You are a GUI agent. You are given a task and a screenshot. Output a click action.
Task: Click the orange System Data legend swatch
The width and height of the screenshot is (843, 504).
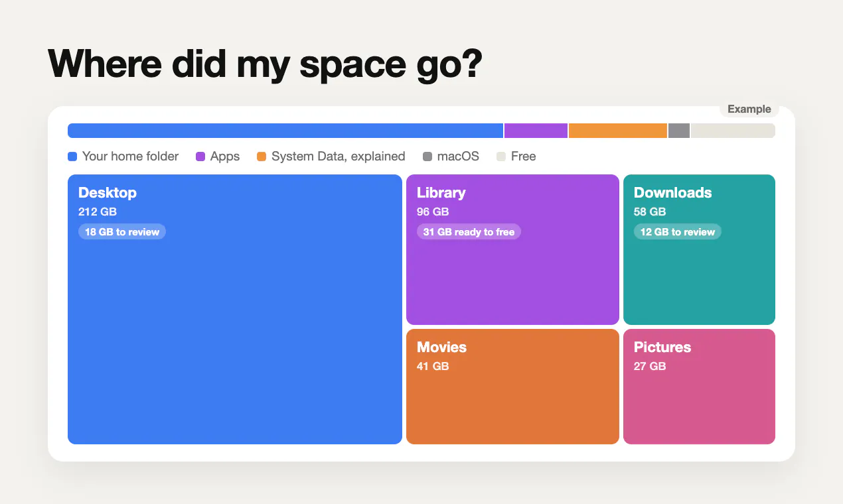[x=262, y=157]
